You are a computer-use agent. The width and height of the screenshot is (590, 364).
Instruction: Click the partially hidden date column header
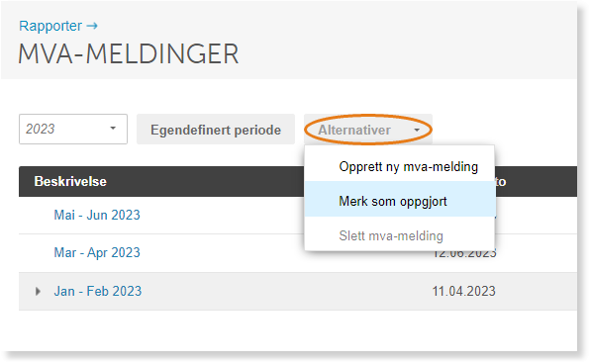(501, 182)
